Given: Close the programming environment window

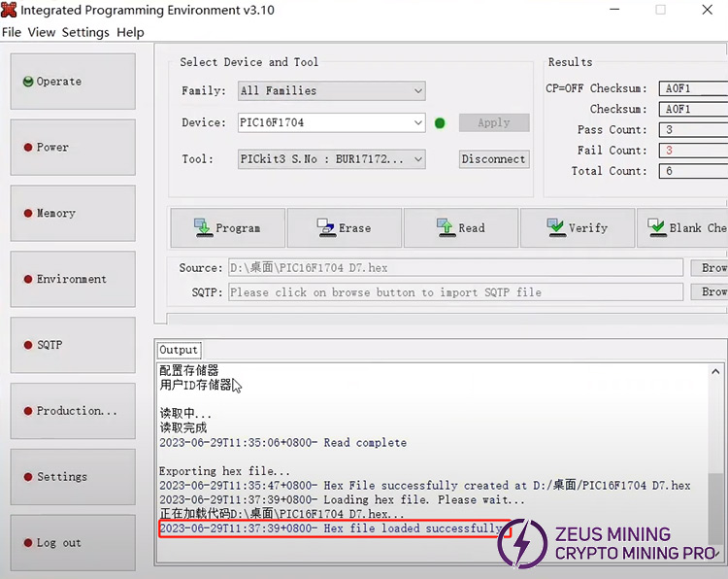Looking at the screenshot, I should (x=707, y=10).
